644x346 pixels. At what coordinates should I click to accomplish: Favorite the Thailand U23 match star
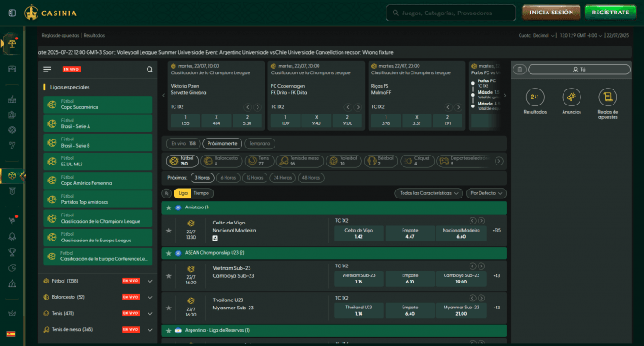tap(168, 308)
